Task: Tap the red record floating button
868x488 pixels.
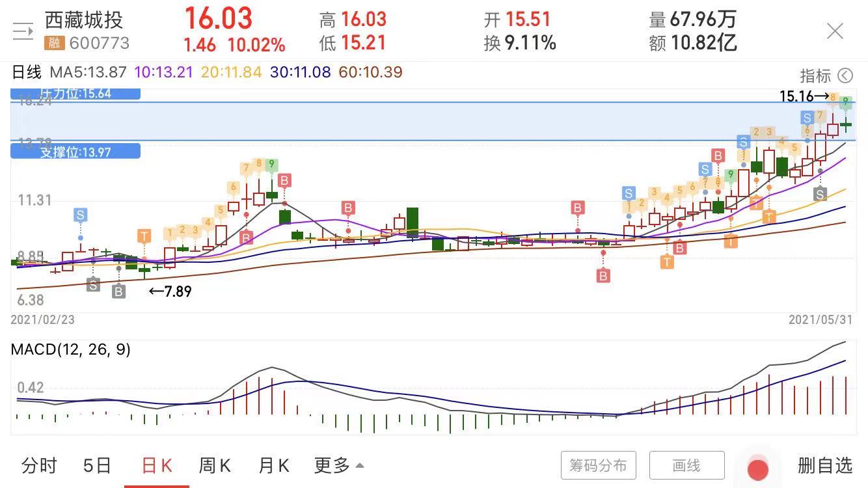Action: [x=757, y=469]
